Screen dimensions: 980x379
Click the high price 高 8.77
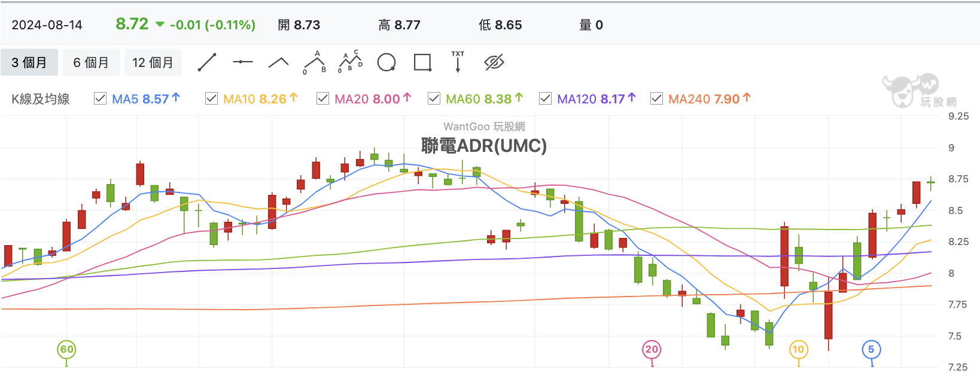pos(400,25)
